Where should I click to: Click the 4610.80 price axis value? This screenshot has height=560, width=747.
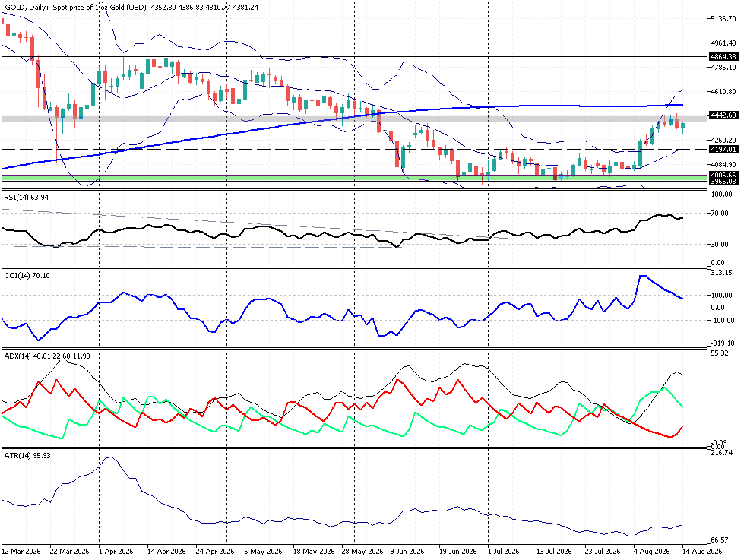pos(723,92)
